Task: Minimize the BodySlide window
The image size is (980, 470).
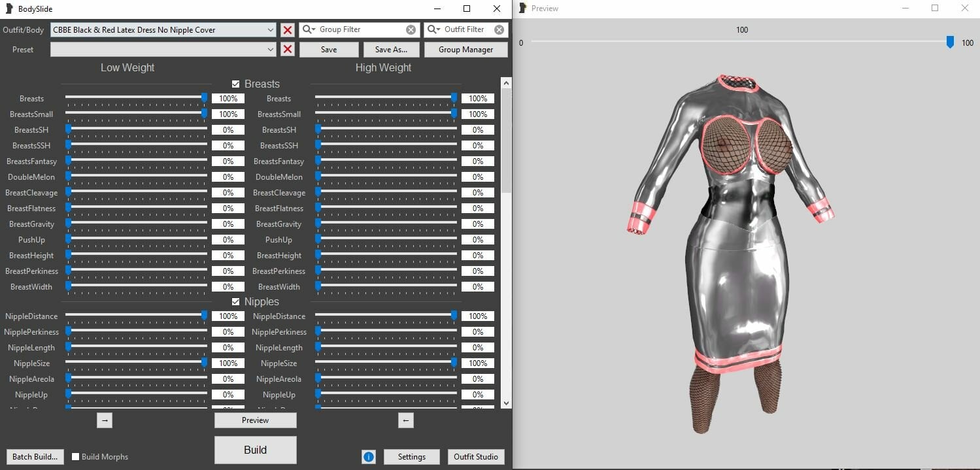Action: click(x=436, y=8)
